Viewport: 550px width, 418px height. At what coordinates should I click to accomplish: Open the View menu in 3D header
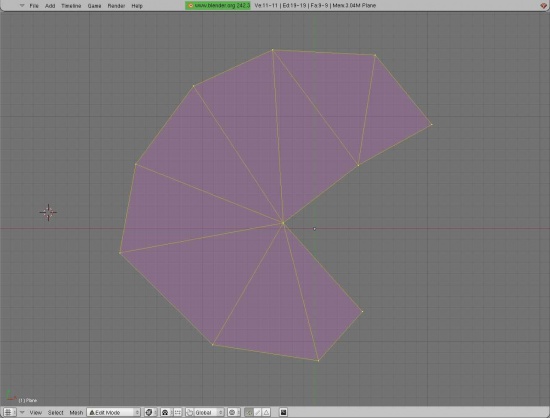pos(35,412)
